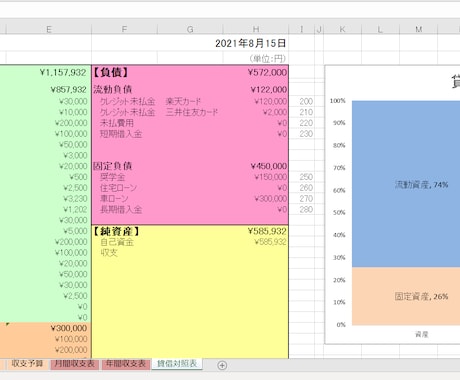
Task: Click the (単位:円) unit cell
Action: pos(268,59)
